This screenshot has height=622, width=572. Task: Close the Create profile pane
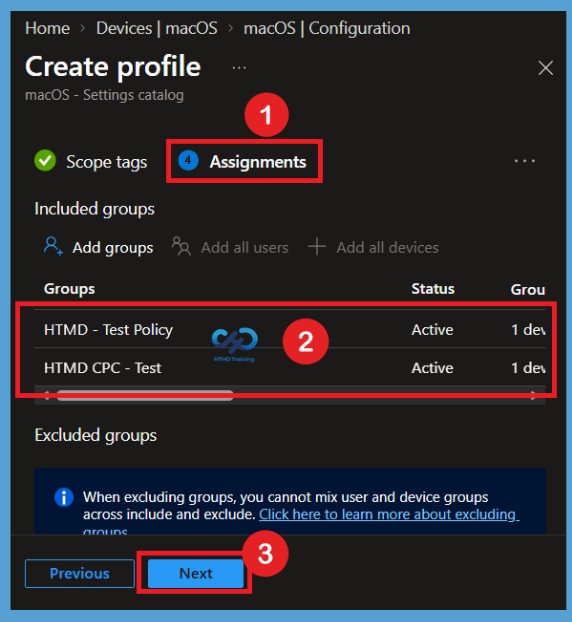click(546, 68)
